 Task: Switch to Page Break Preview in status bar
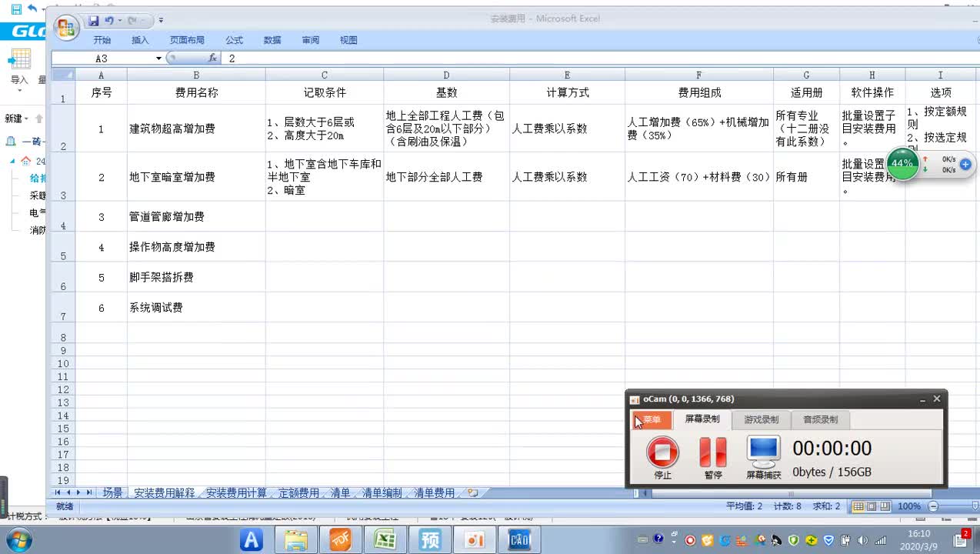[x=885, y=506]
